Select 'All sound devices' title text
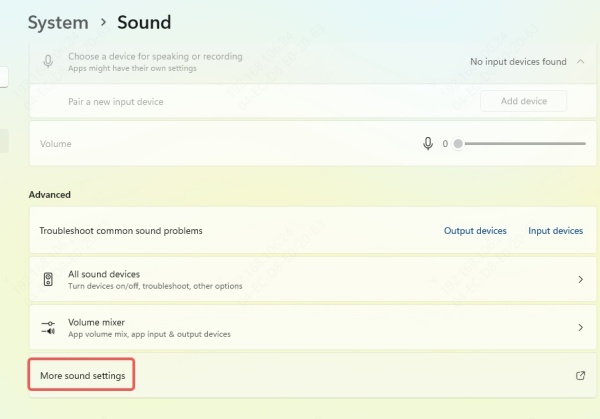Image resolution: width=600 pixels, height=419 pixels. tap(104, 274)
